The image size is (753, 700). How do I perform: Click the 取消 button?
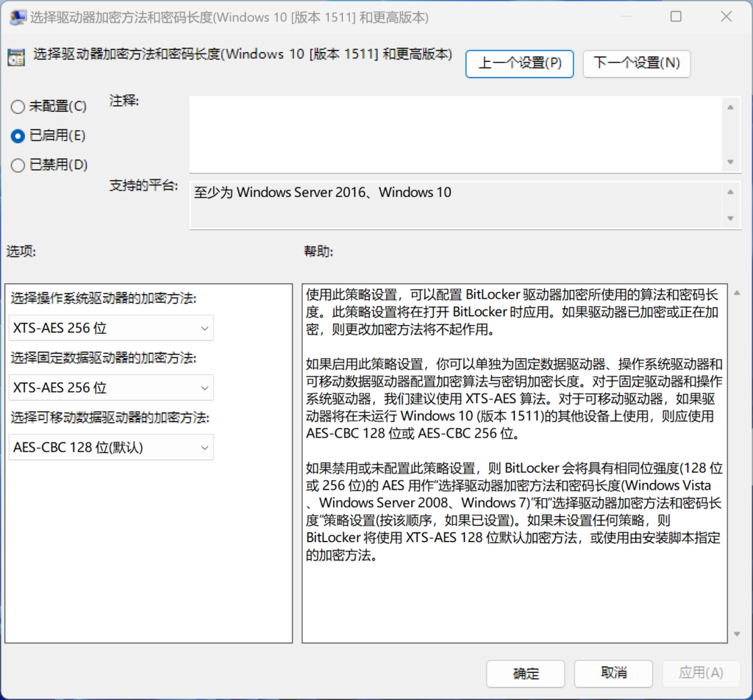[x=613, y=673]
